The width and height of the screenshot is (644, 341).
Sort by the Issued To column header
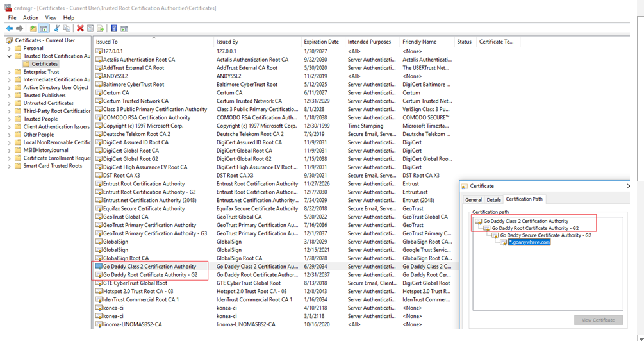coord(153,42)
